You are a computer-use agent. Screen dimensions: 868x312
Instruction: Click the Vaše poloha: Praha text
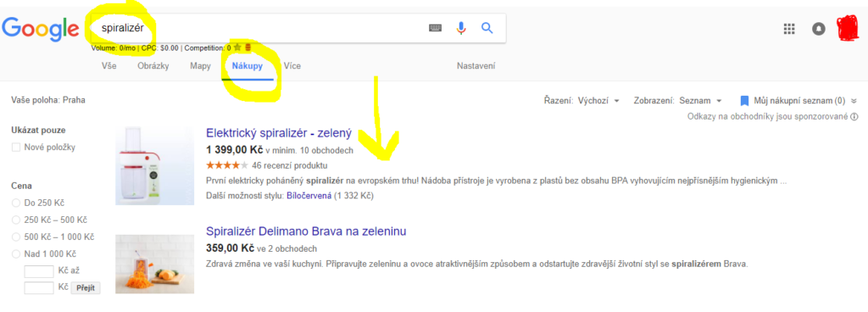pos(48,100)
